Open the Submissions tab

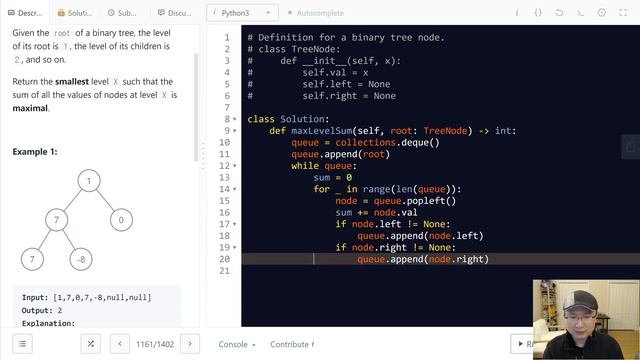122,13
